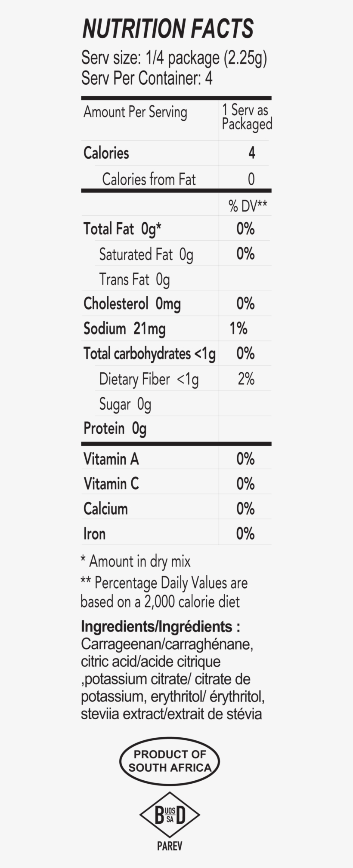This screenshot has width=353, height=868.
Task: Click the Serv Per Container: 4 line
Action: coord(147,79)
